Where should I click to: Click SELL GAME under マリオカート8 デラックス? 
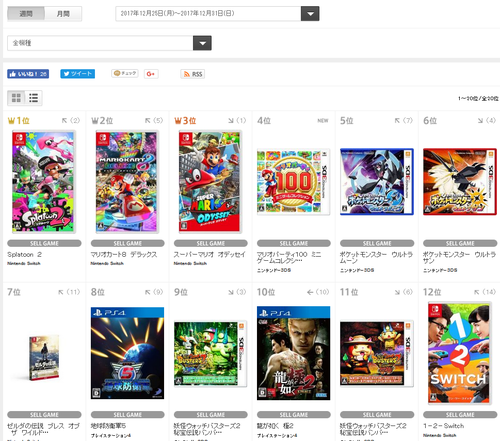pos(127,243)
